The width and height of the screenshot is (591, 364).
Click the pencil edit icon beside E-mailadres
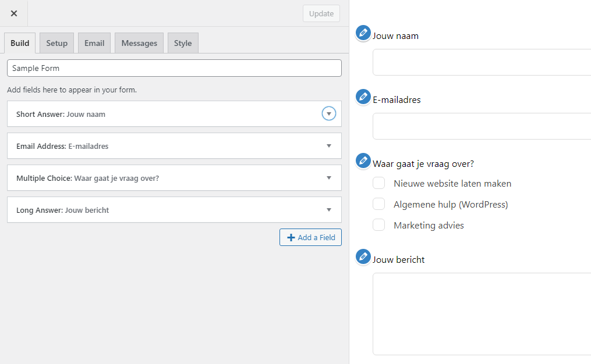(363, 97)
